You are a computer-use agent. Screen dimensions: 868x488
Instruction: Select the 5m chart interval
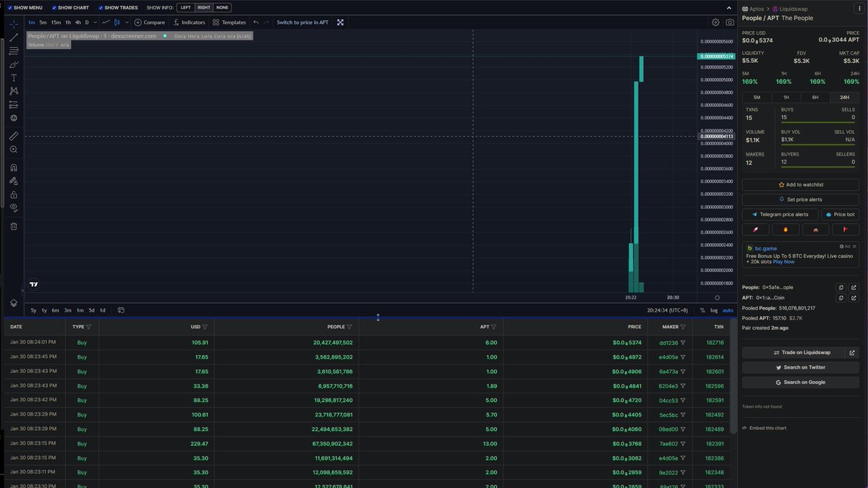(43, 22)
